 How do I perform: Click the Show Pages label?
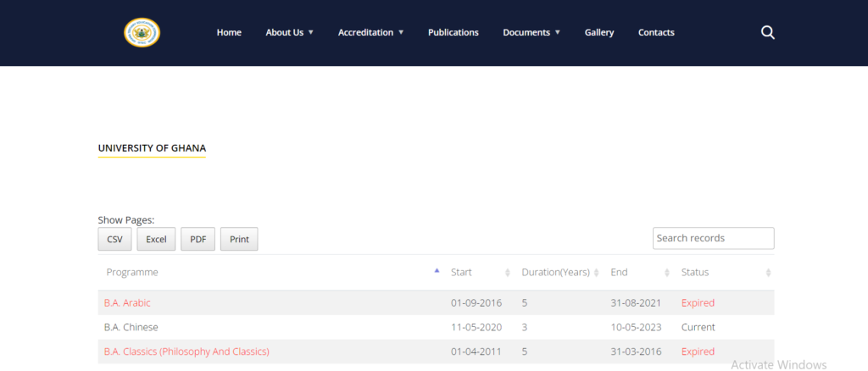126,220
